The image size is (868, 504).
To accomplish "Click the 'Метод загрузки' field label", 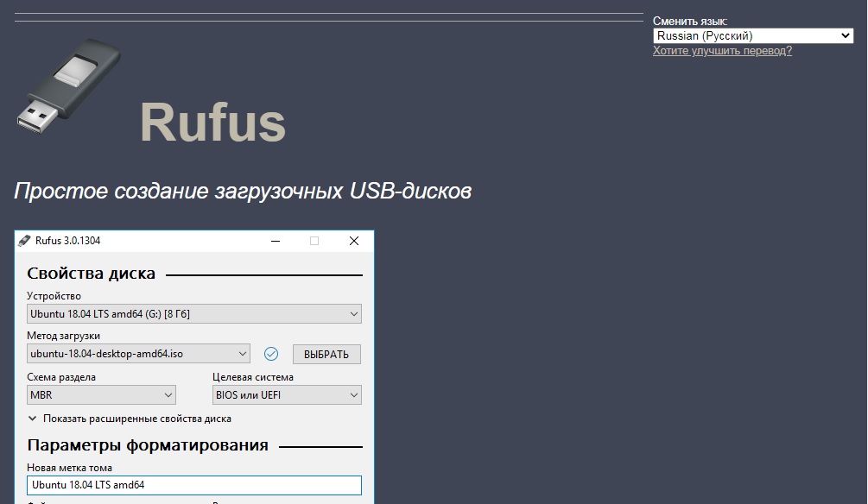I will [x=63, y=336].
